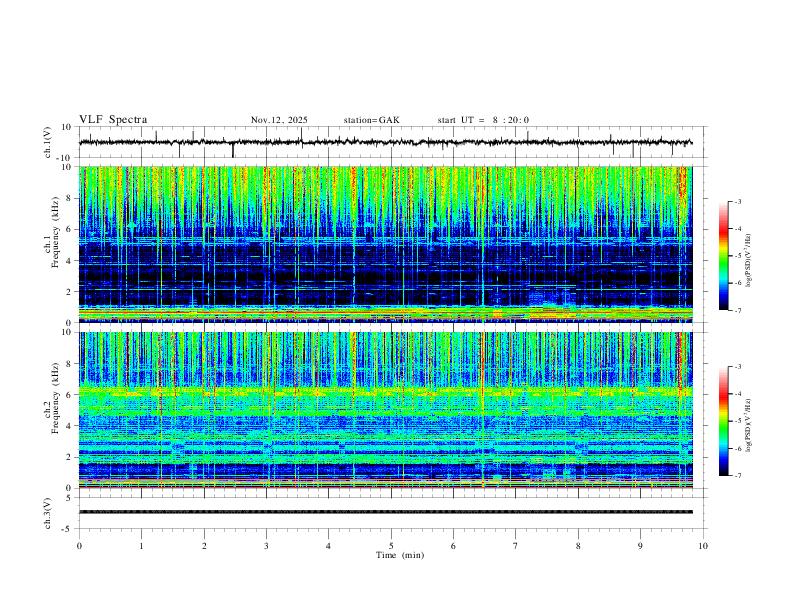Click the "-4" tick on the lower colorbar
This screenshot has height=612, width=792.
tap(737, 394)
